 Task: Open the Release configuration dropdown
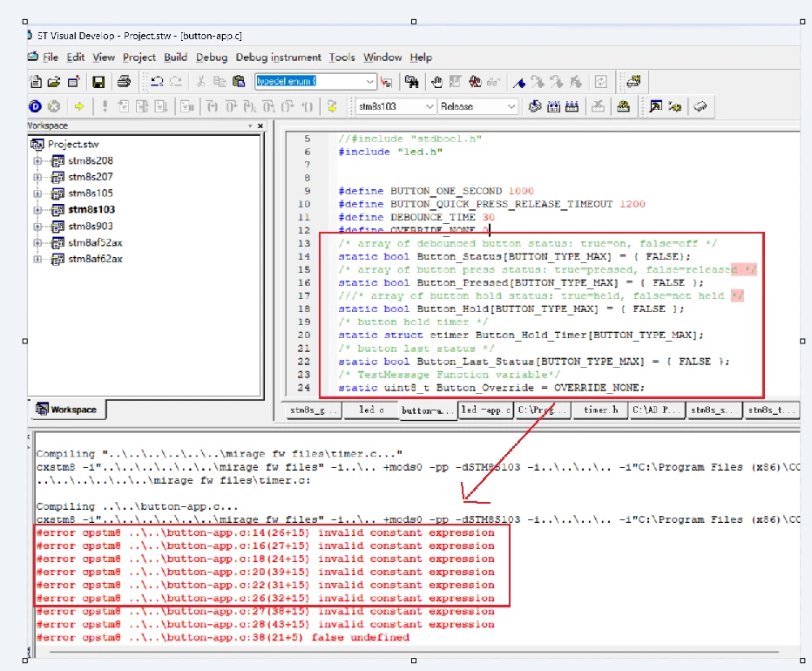click(x=511, y=106)
